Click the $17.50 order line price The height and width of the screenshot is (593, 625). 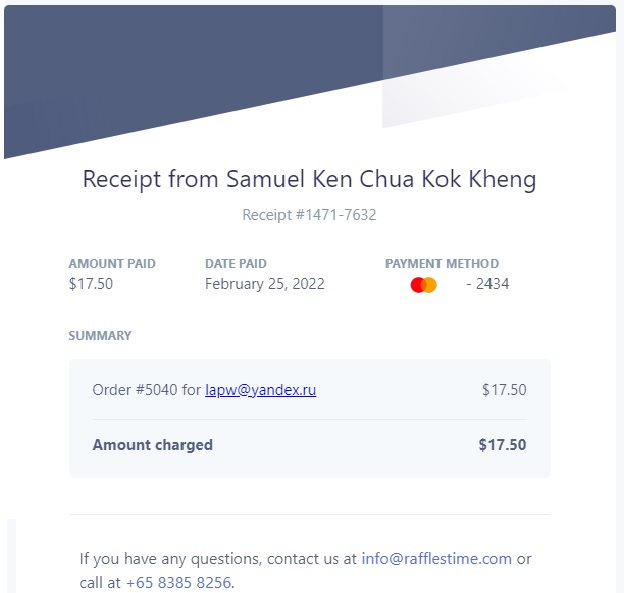click(504, 390)
